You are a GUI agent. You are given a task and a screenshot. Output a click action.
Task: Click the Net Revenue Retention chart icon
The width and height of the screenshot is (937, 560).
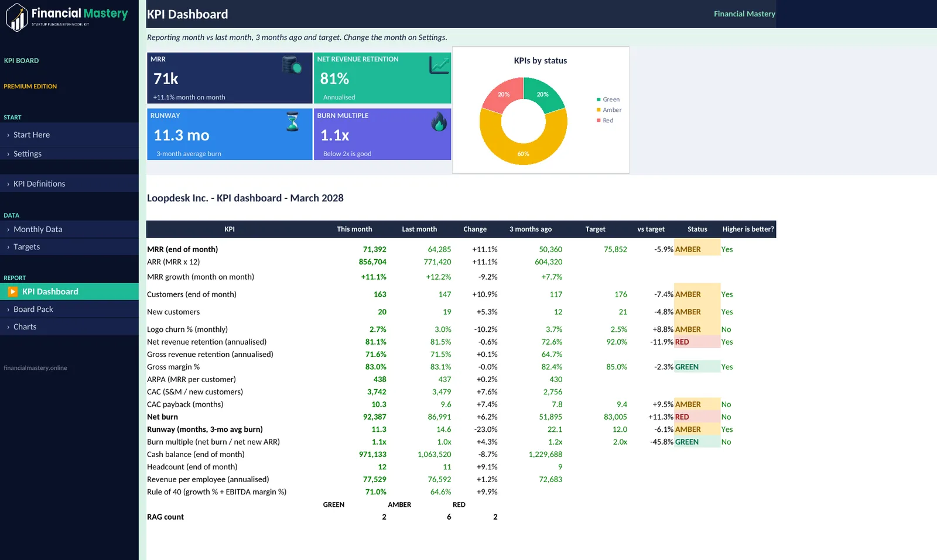pyautogui.click(x=439, y=65)
